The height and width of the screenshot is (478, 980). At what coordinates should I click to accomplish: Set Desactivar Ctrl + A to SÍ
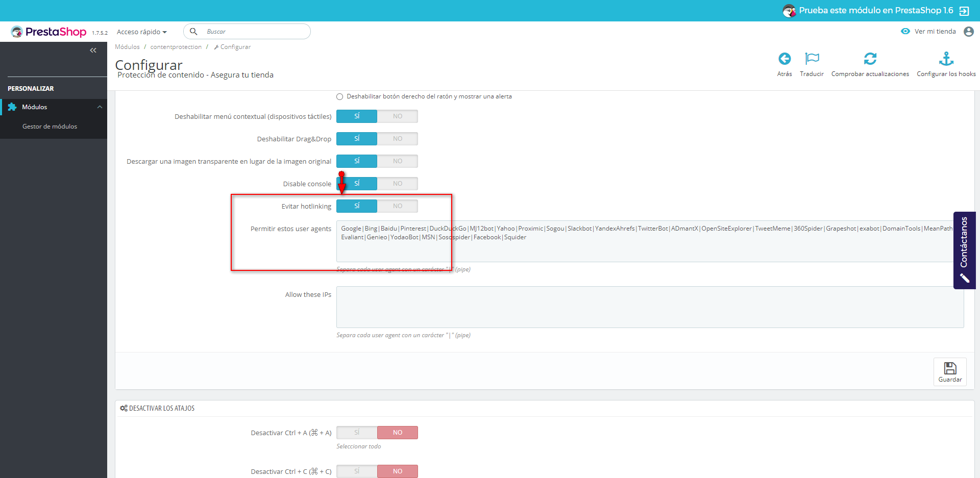tap(357, 433)
